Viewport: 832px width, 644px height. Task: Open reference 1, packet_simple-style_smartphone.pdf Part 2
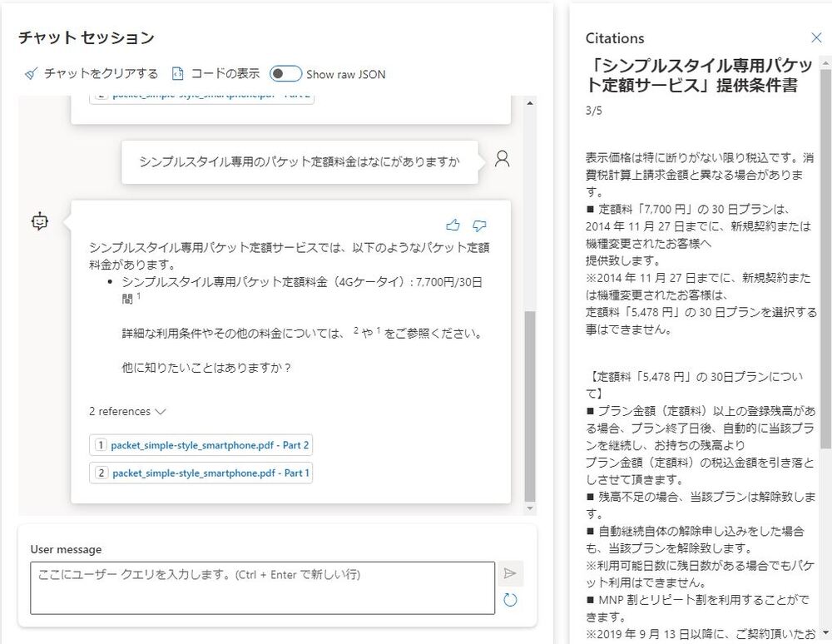point(201,445)
